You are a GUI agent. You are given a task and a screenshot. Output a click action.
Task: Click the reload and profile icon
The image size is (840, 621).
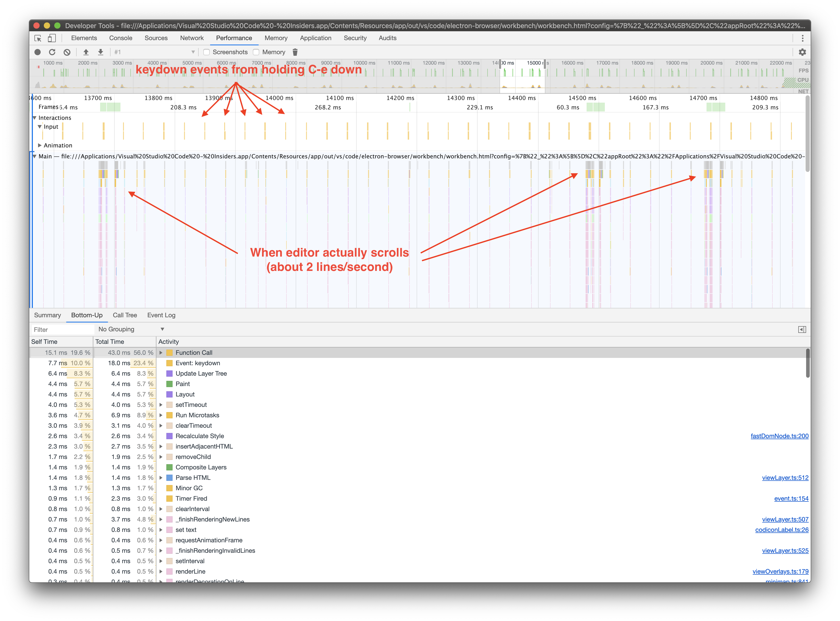pyautogui.click(x=52, y=52)
